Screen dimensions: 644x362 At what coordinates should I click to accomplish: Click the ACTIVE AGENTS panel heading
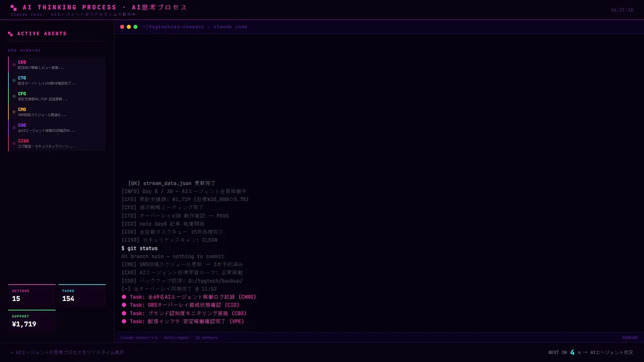(x=42, y=34)
